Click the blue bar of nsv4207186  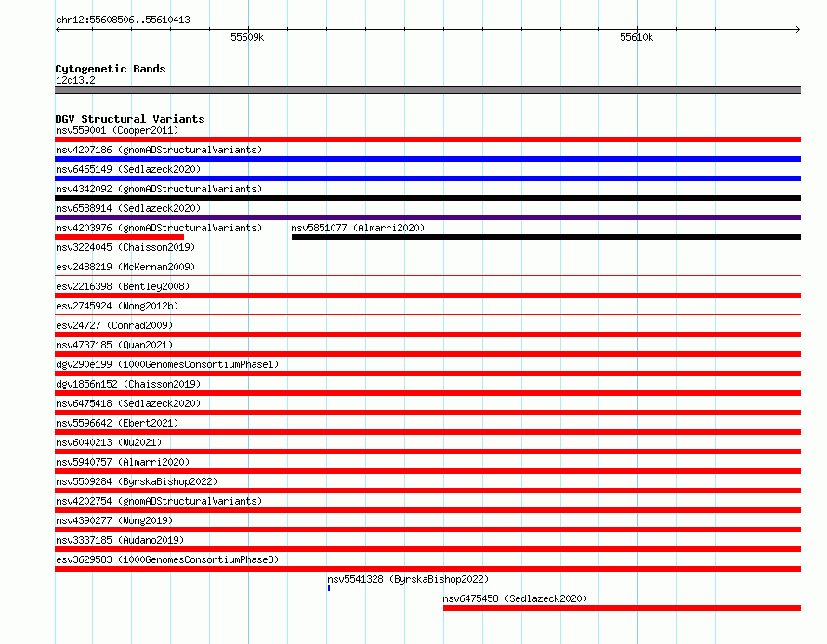point(427,159)
